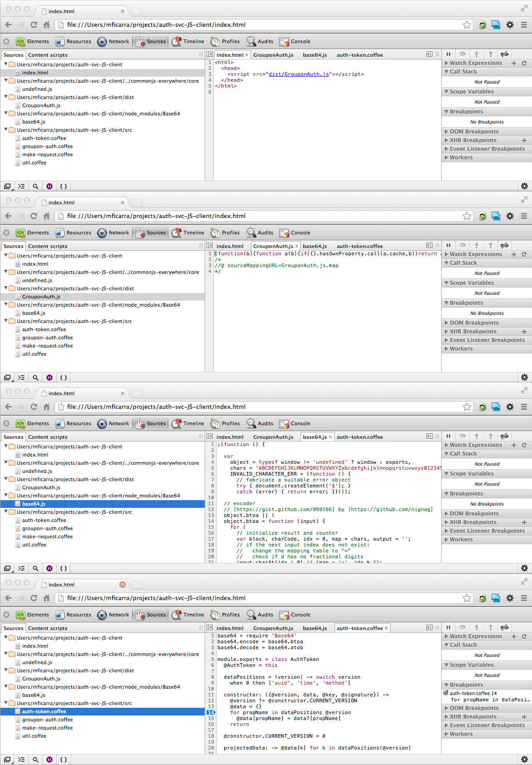Select undefined.js in window showing auth-token.coffee code
Image resolution: width=532 pixels, height=765 pixels.
coord(37,662)
